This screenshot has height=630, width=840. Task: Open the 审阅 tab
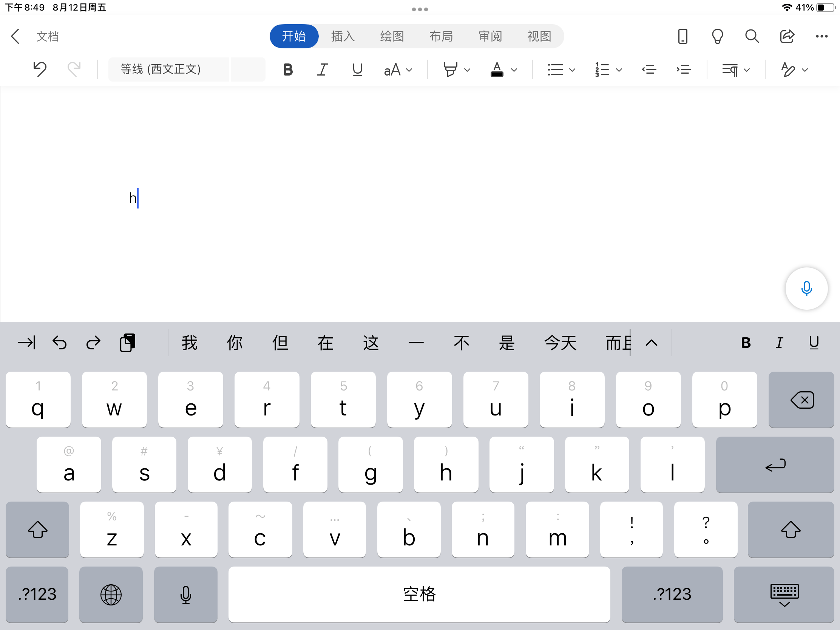pyautogui.click(x=490, y=37)
